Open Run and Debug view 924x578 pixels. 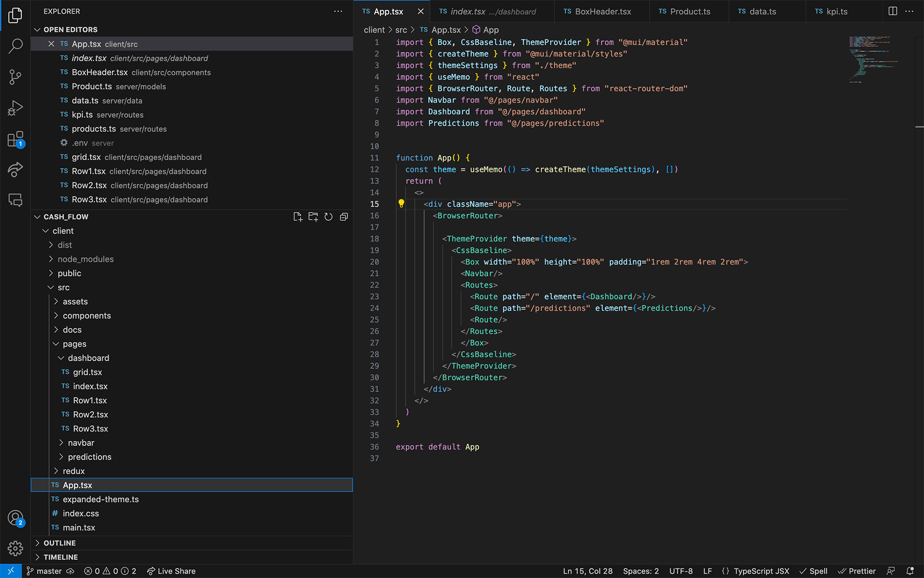click(x=15, y=108)
